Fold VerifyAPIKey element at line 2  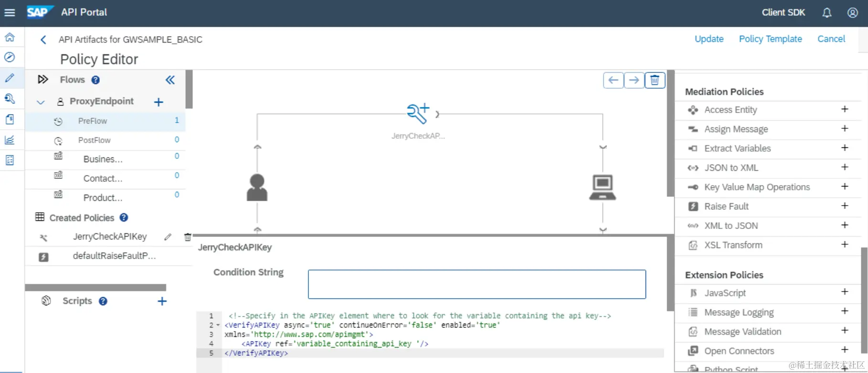coord(218,325)
